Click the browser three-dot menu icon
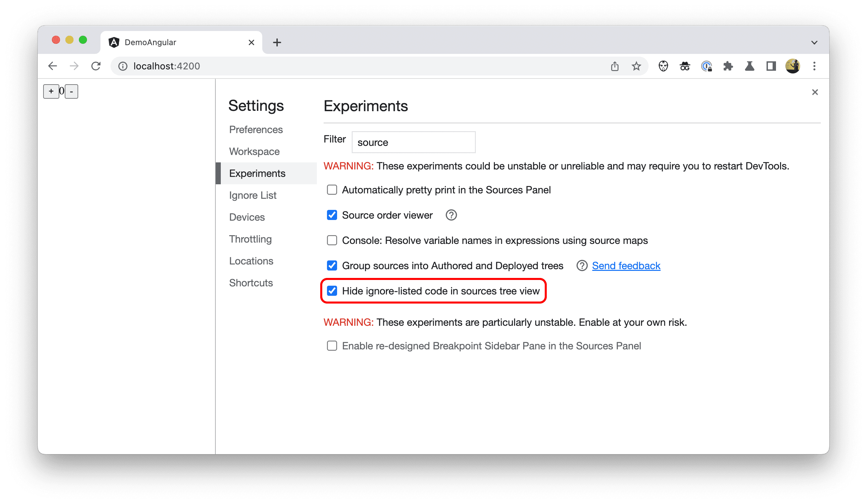 [x=814, y=66]
